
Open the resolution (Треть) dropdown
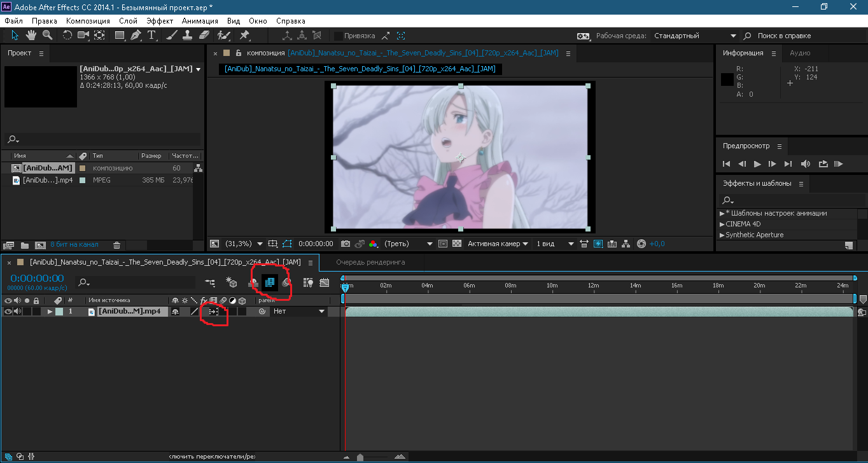click(x=409, y=244)
